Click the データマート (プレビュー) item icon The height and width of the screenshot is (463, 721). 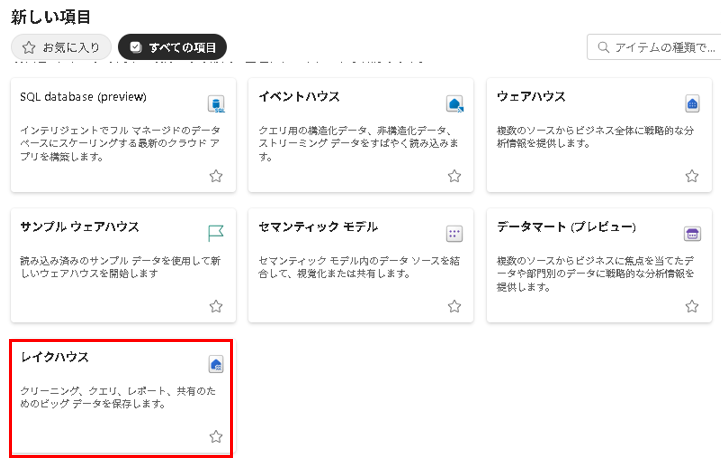point(692,234)
